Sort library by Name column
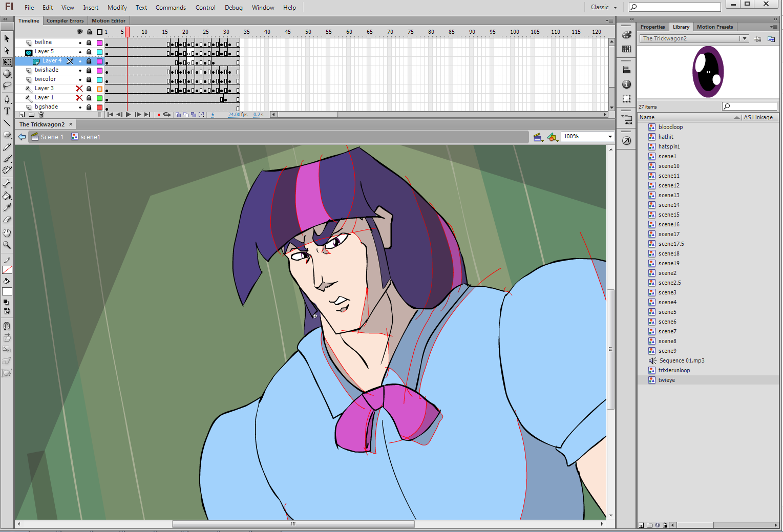This screenshot has height=532, width=783. click(689, 117)
